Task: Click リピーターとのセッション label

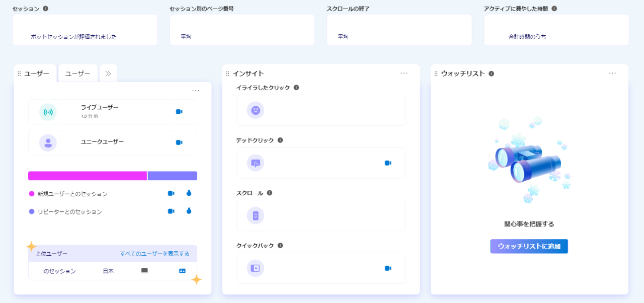Action: pos(70,212)
